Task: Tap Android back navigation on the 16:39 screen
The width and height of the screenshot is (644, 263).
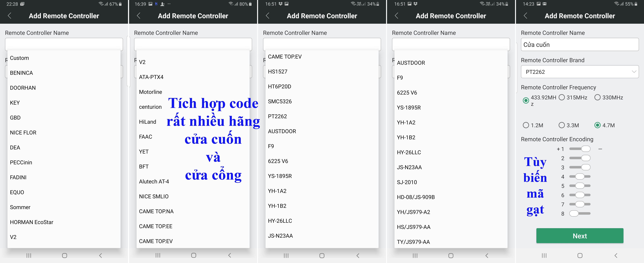Action: pyautogui.click(x=229, y=255)
